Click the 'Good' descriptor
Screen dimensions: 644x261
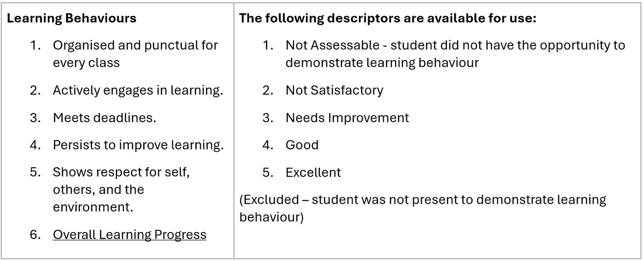[302, 146]
